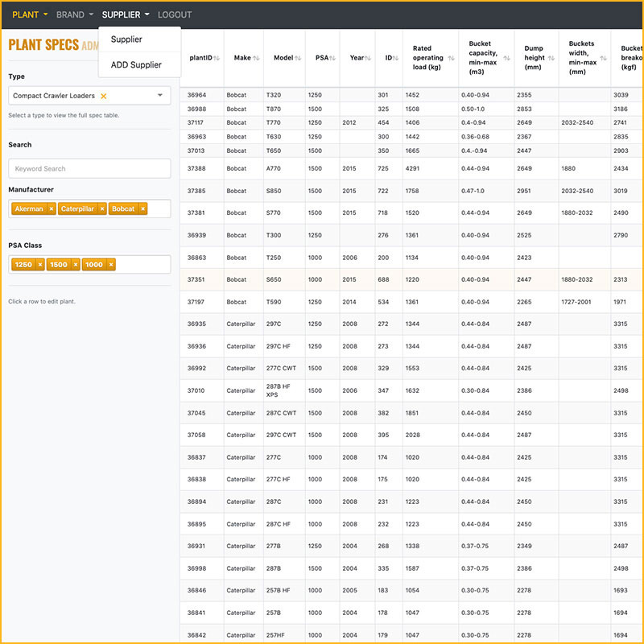644x644 pixels.
Task: Select Supplier in the dropdown menu
Action: pyautogui.click(x=126, y=39)
